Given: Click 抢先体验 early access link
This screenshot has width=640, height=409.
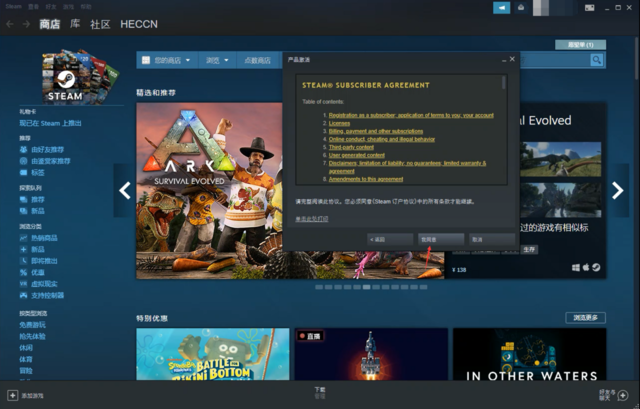Looking at the screenshot, I should pos(32,336).
